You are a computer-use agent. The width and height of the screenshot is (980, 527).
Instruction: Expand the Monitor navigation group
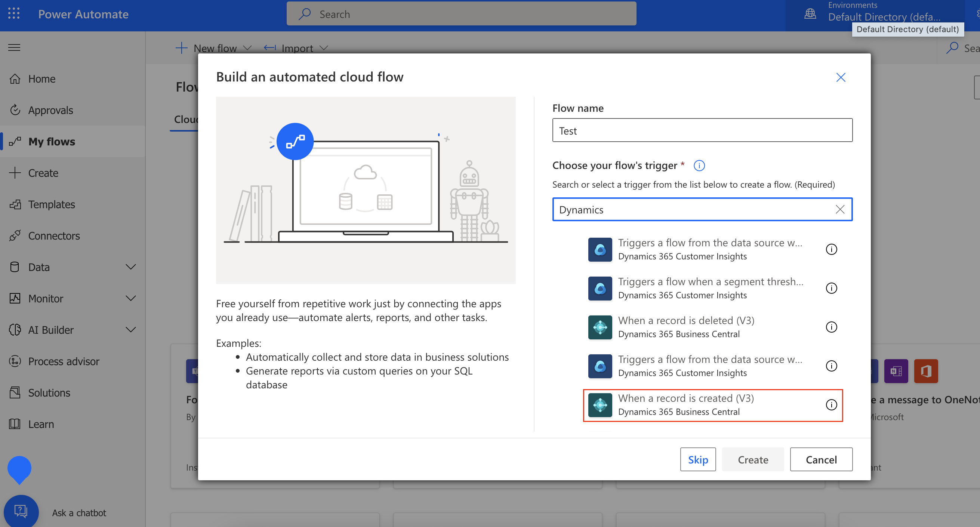130,298
